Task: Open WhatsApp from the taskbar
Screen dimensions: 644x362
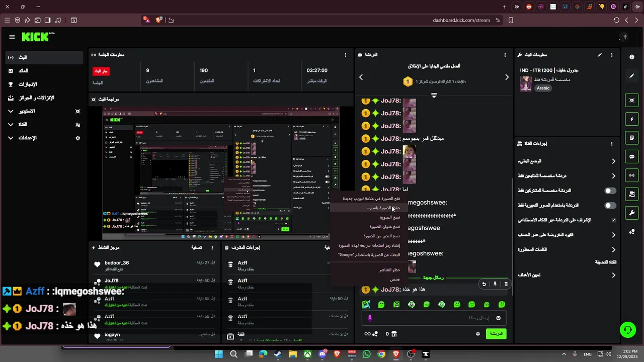Action: pos(366,354)
